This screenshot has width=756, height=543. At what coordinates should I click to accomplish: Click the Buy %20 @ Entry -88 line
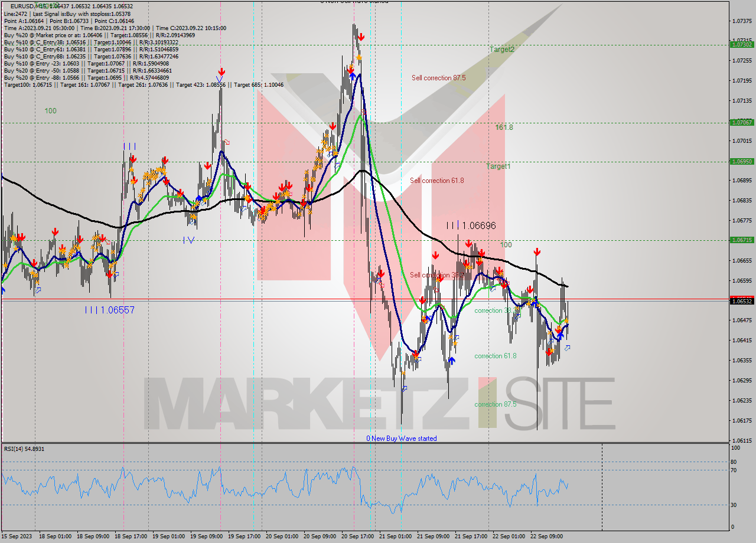(86, 77)
